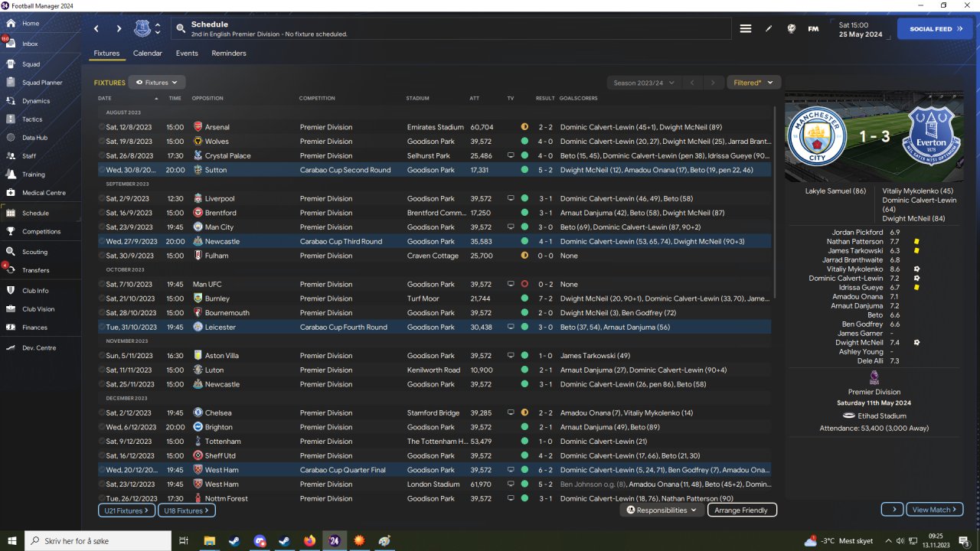Type in the Windows taskbar search box
The image size is (980, 551).
click(98, 540)
